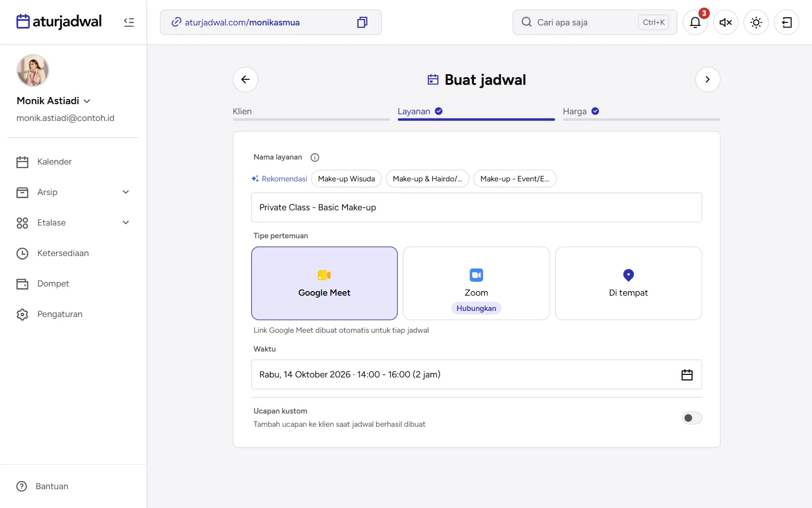Click the Cari apa saja search box
This screenshot has width=812, height=508.
(x=595, y=22)
